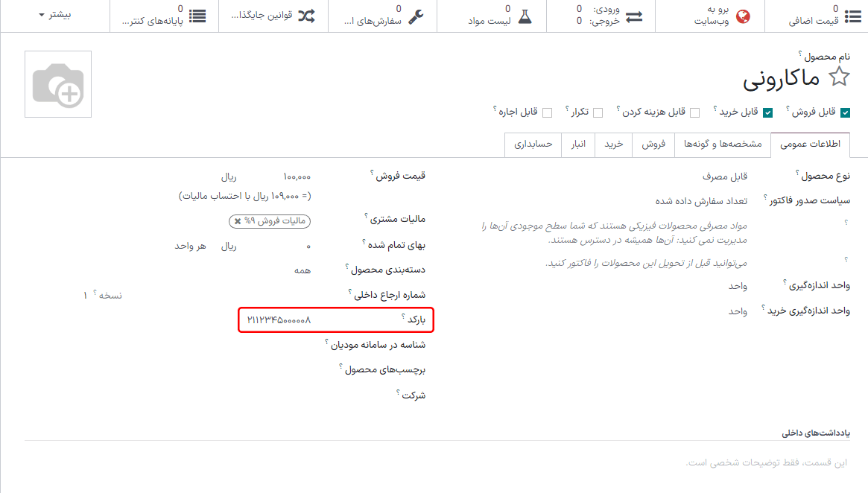Image resolution: width=868 pixels, height=493 pixels.
Task: Open the قیمت اضافی list icon button
Action: point(851,16)
